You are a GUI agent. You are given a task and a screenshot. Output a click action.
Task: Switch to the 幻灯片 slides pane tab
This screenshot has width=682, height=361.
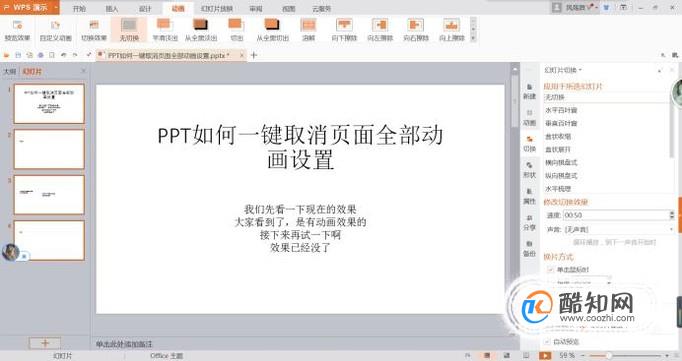click(32, 71)
